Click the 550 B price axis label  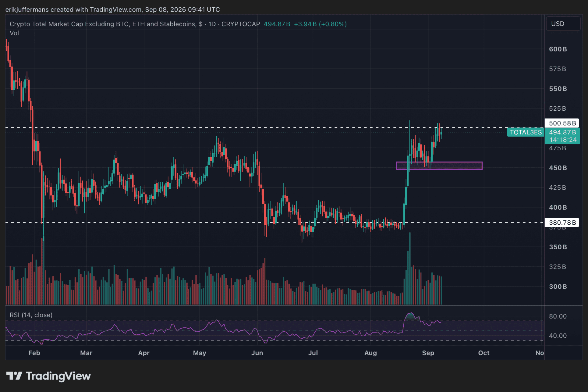pyautogui.click(x=558, y=89)
